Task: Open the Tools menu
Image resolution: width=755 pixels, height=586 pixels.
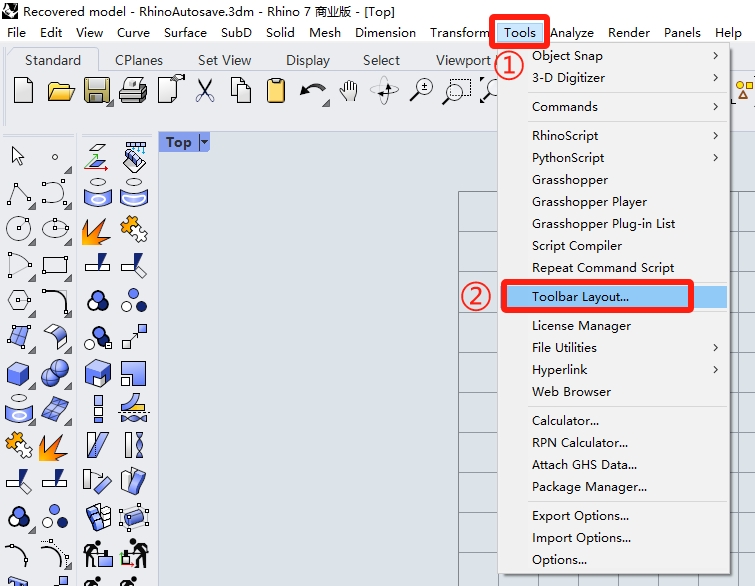Action: [520, 32]
